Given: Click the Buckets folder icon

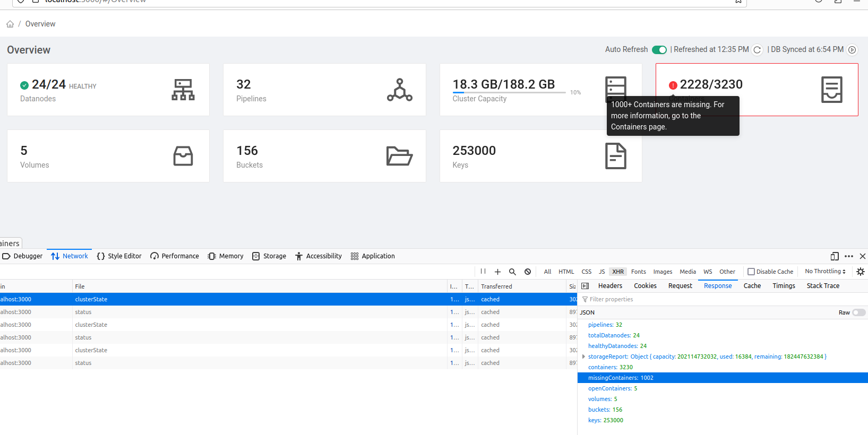Looking at the screenshot, I should [400, 156].
